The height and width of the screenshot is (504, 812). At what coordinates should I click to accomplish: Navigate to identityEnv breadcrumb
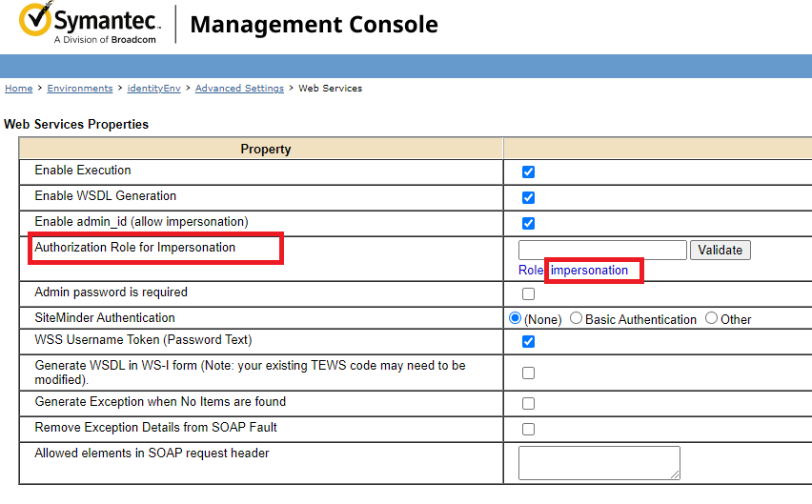153,89
